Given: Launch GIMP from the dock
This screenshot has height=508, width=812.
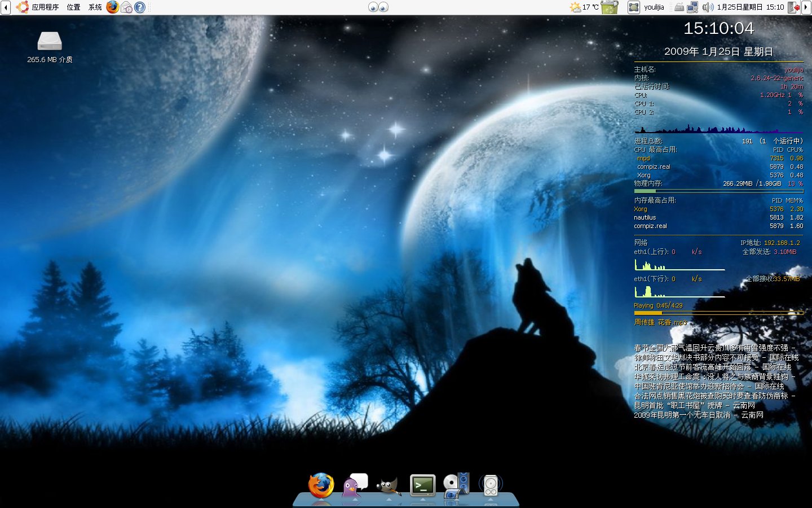Looking at the screenshot, I should tap(389, 485).
